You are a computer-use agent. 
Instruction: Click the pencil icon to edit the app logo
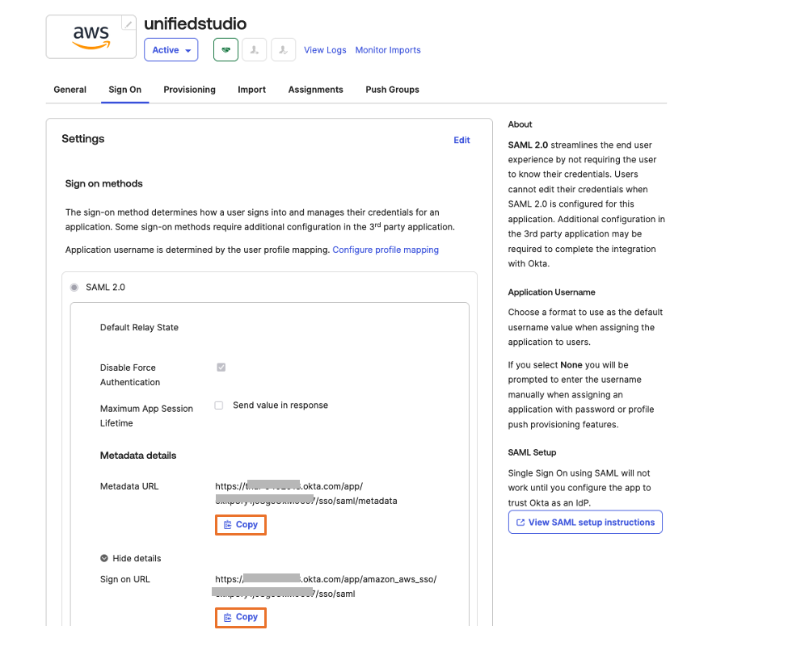pos(128,24)
